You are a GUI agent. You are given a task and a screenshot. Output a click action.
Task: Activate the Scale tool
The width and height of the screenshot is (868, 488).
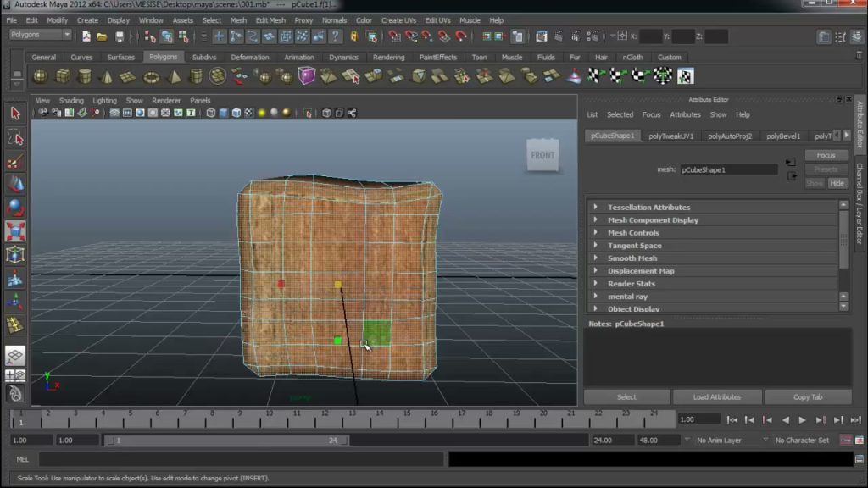point(15,231)
